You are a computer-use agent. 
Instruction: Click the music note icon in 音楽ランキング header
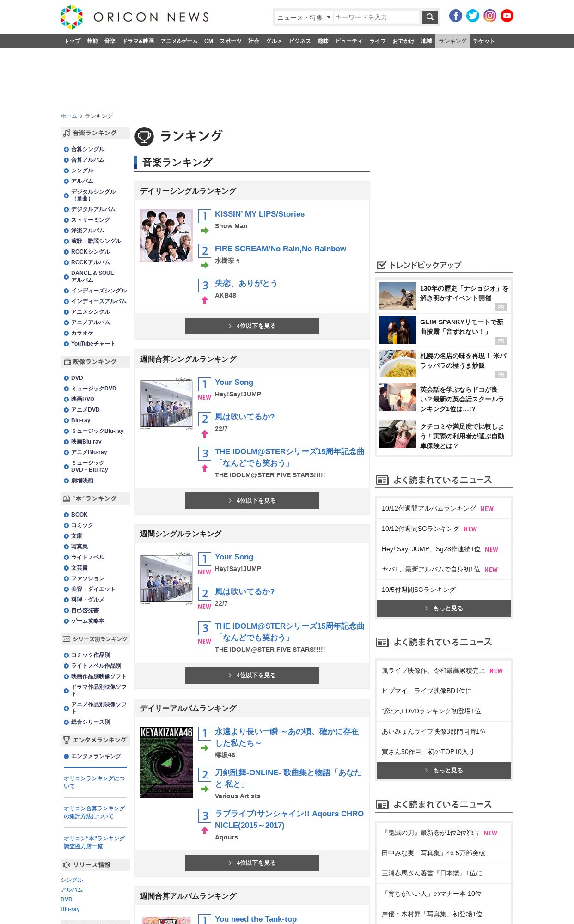[x=67, y=133]
